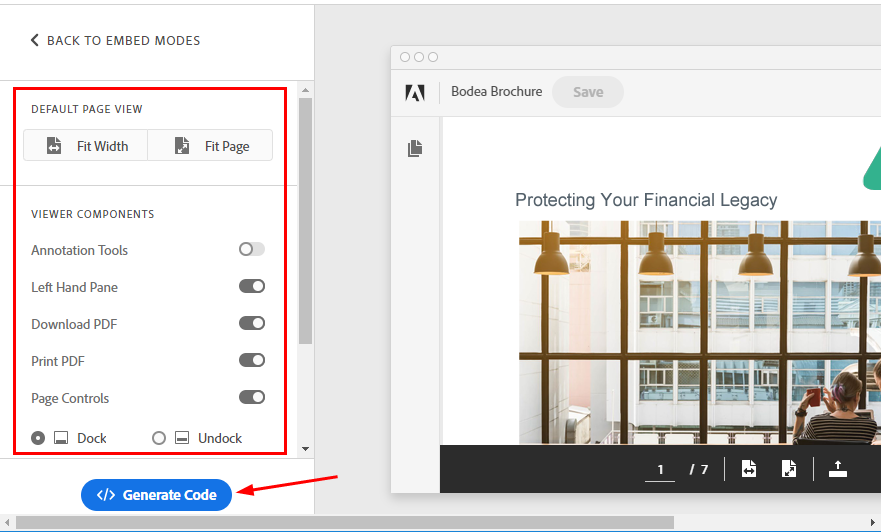Viewport: 881px width, 532px height.
Task: Click the page number field showing 1
Action: [660, 469]
